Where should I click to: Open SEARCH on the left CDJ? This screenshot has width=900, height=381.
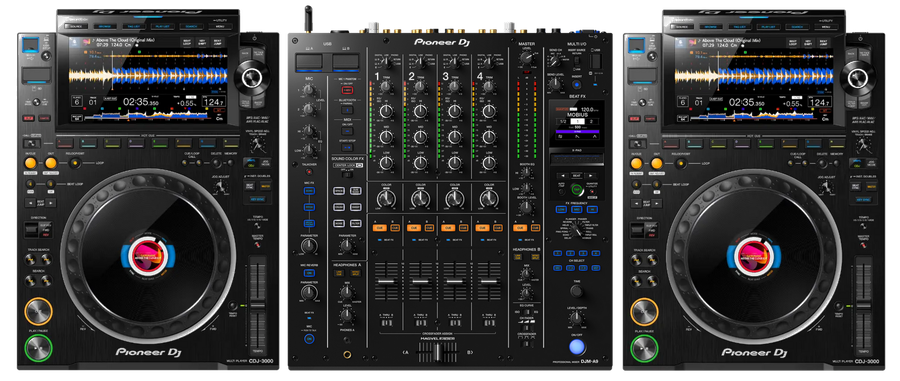tap(190, 26)
